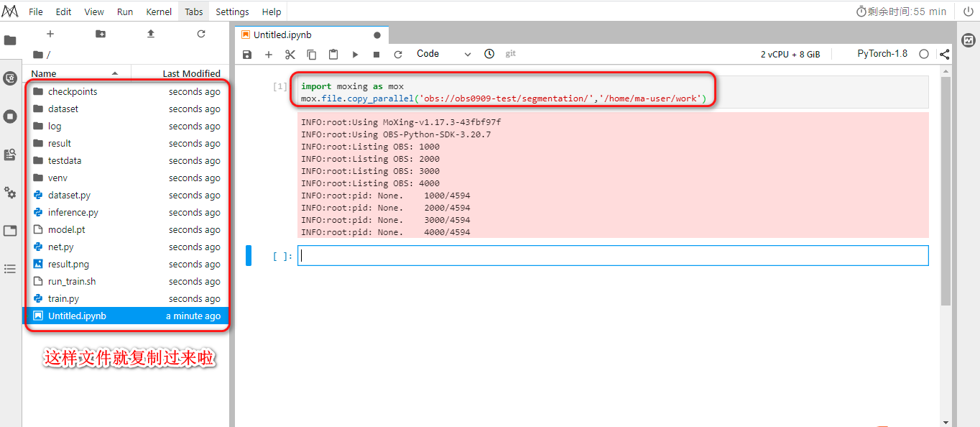
Task: Cut the selected cell with scissors icon
Action: coord(290,54)
